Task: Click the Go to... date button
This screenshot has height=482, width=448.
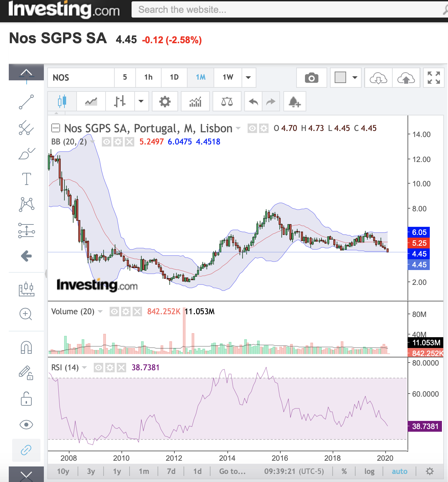Action: pos(232,471)
